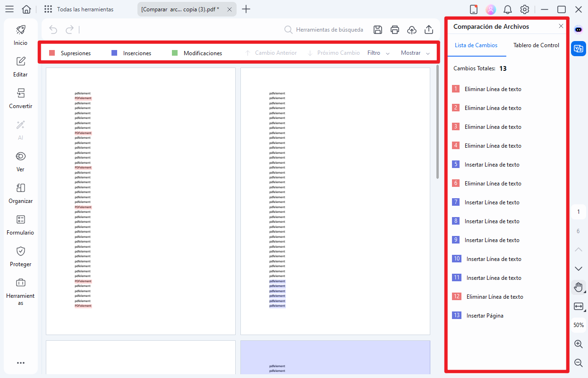
Task: Click Próximo Cambio navigation
Action: tap(334, 53)
